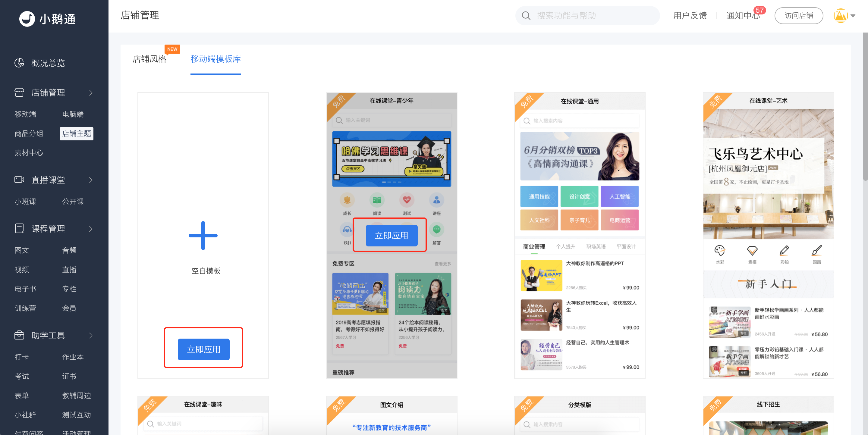This screenshot has height=435, width=868.
Task: Select the 水彩 palette icon in art template
Action: pos(719,251)
